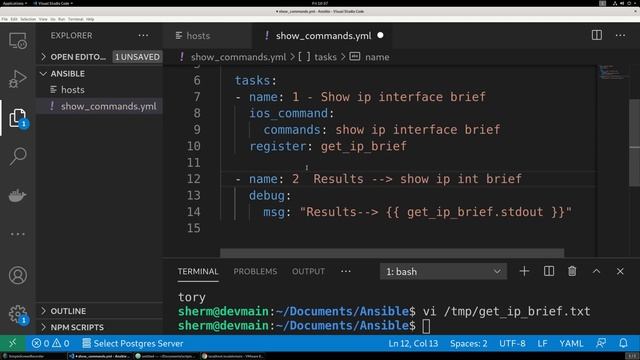Select the Explorer files icon in activity bar

coord(18,118)
